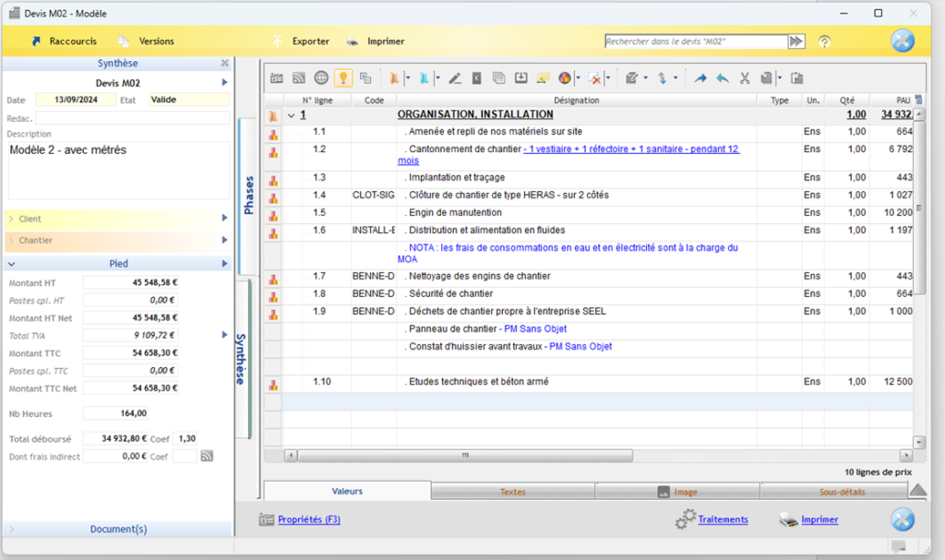
Task: Click the light bulb toolbar icon
Action: click(342, 78)
